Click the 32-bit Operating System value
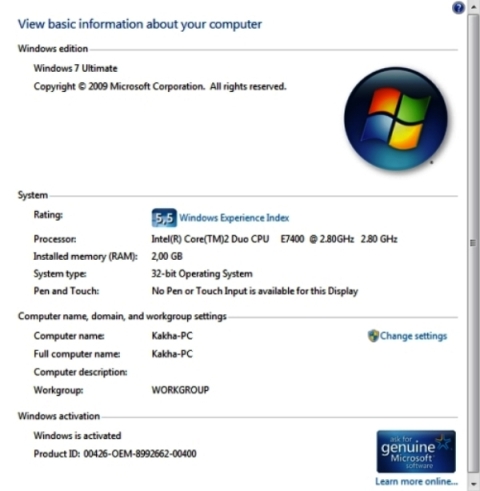This screenshot has height=491, width=480. (x=202, y=274)
